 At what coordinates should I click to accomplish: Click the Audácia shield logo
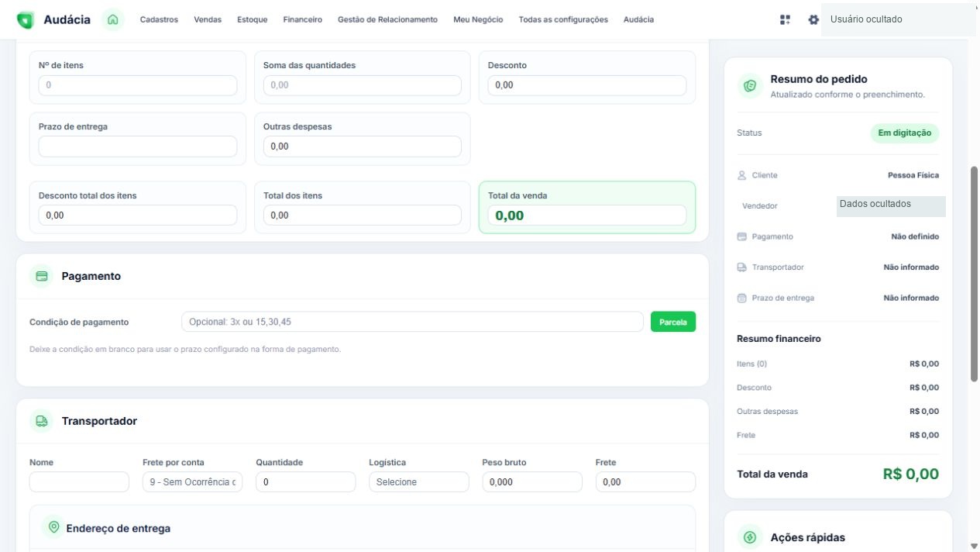[26, 20]
